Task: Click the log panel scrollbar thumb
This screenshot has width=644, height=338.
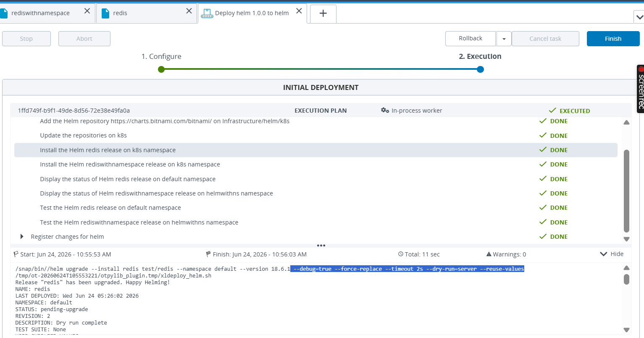Action: tap(626, 279)
